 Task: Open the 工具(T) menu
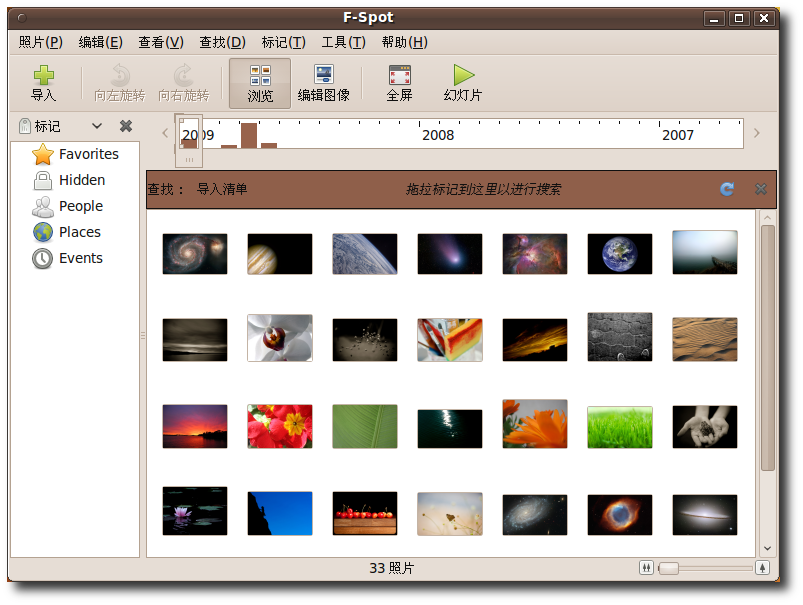(x=343, y=42)
